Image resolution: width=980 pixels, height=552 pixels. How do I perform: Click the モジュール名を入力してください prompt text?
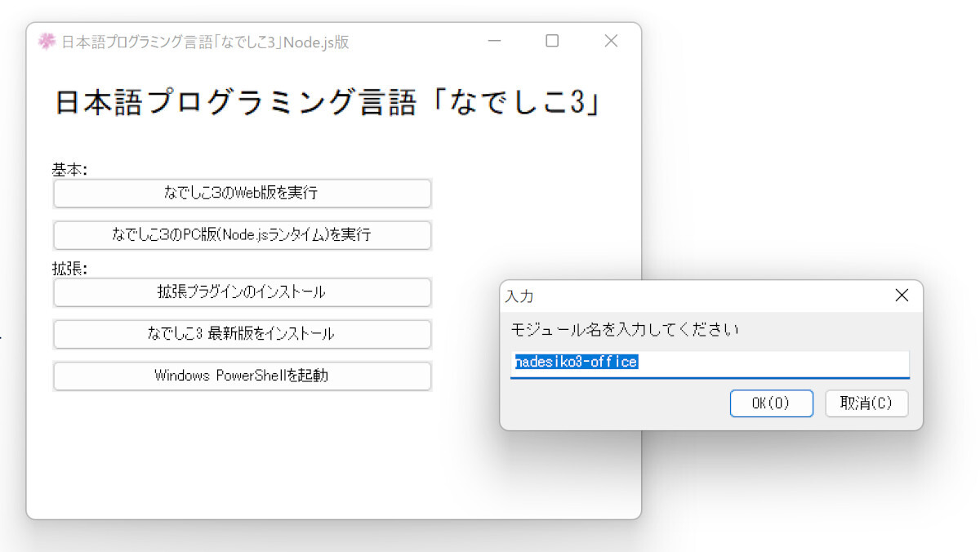625,330
